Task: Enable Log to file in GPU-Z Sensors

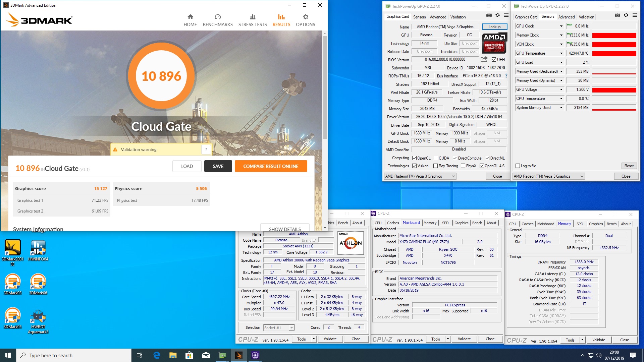Action: [x=518, y=166]
